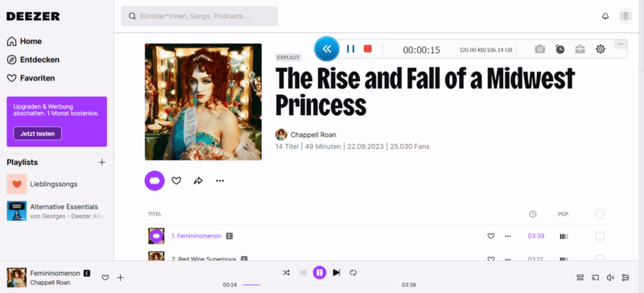
Task: Pause playback in the player bar
Action: coord(320,272)
